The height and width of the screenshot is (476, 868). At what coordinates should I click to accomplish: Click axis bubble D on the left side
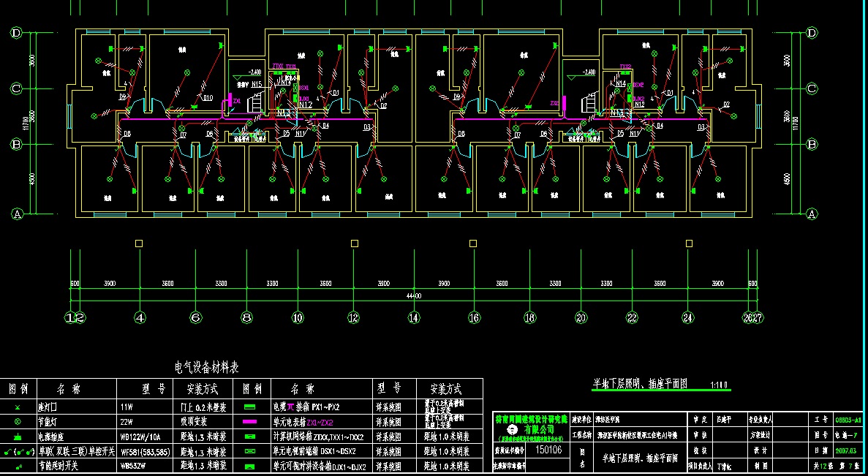pyautogui.click(x=16, y=33)
